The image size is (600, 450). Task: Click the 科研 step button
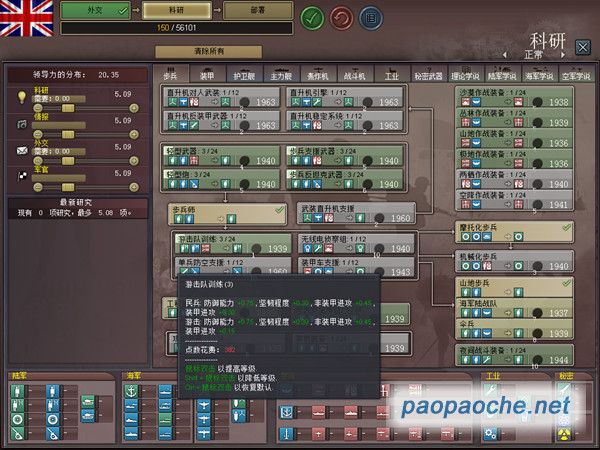tap(177, 10)
